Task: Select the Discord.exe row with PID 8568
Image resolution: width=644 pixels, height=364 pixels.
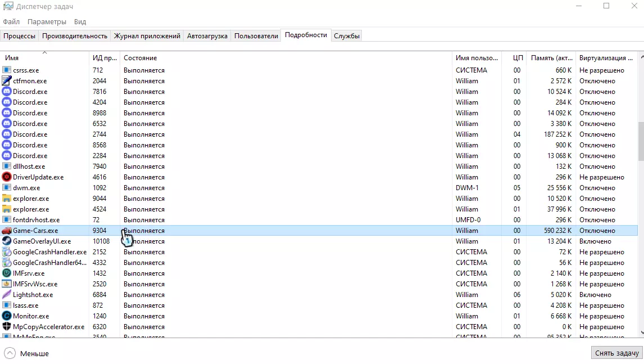Action: [319, 145]
